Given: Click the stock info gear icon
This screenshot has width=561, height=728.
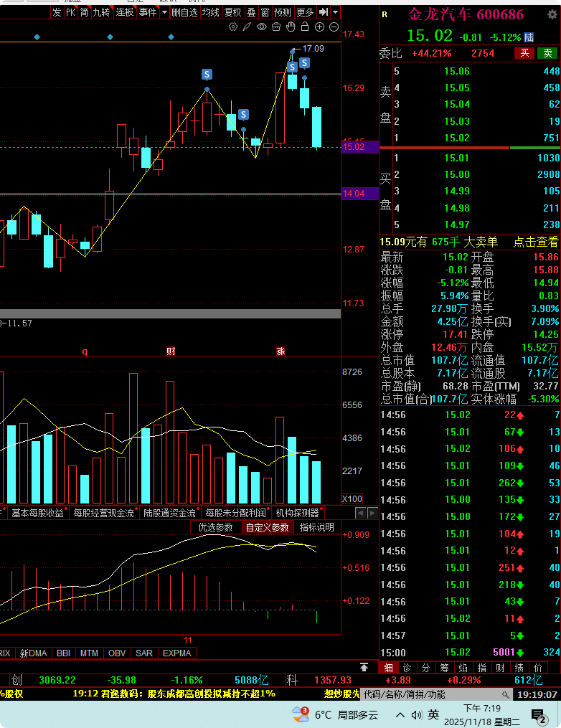Looking at the screenshot, I should (x=552, y=14).
